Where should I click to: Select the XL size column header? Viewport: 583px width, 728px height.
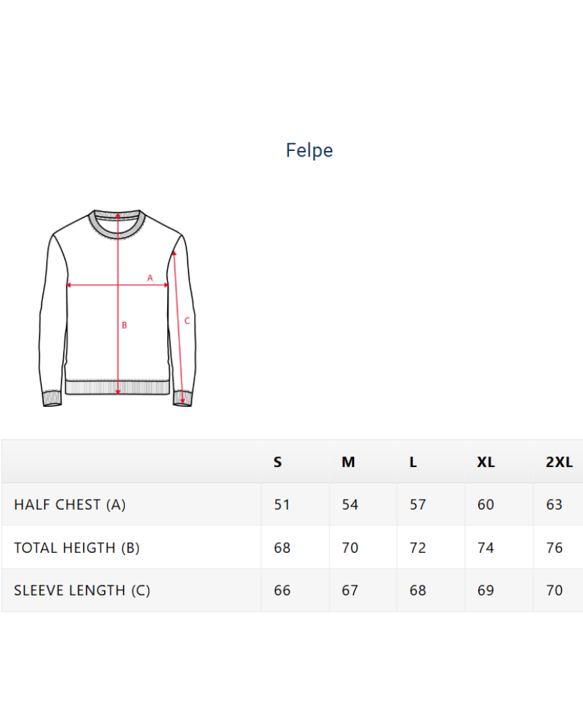pos(485,462)
